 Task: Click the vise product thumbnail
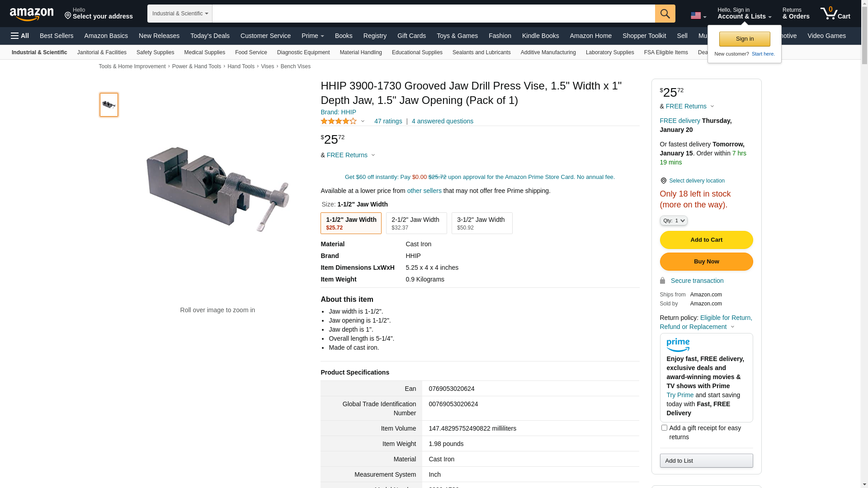tap(109, 105)
